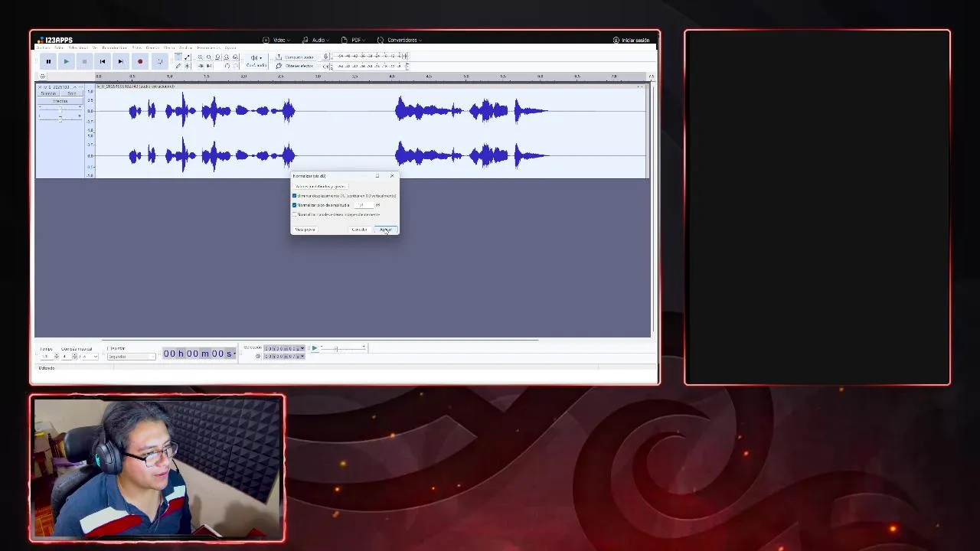Close the Normalizar dialog
This screenshot has width=980, height=551.
coord(392,176)
